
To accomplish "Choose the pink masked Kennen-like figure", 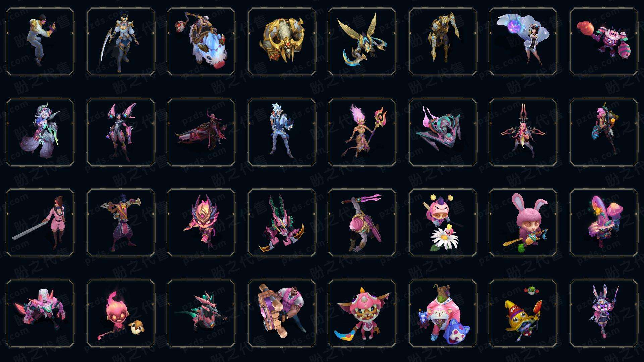I will tap(201, 223).
